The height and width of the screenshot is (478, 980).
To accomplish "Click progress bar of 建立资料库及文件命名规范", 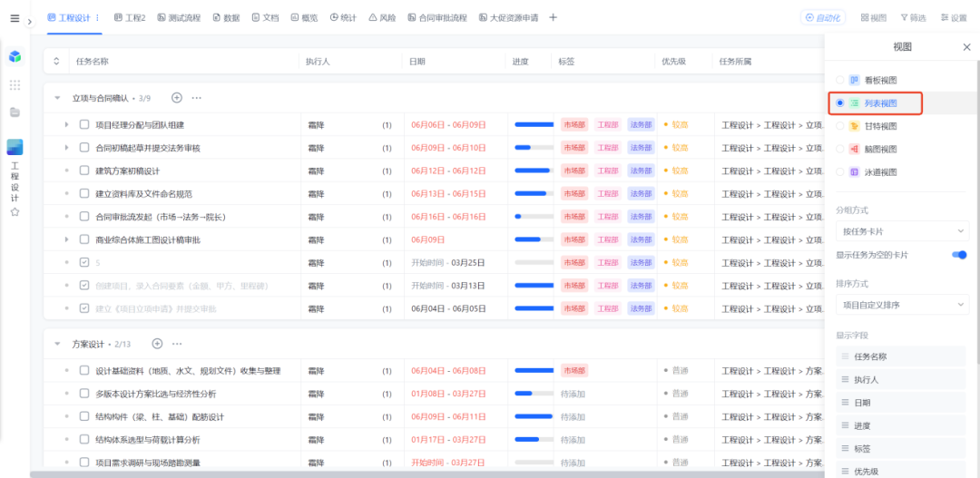I will tap(534, 194).
